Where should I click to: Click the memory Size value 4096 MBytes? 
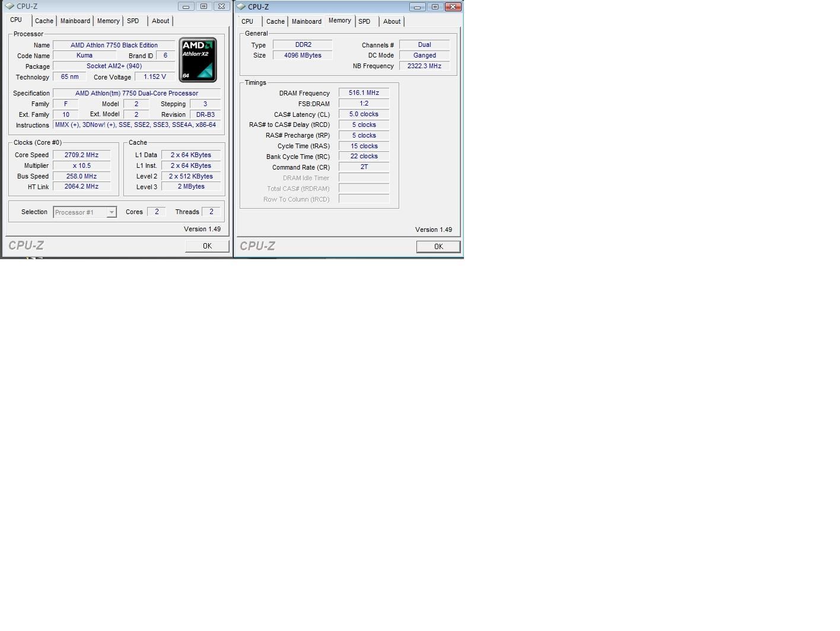point(303,55)
